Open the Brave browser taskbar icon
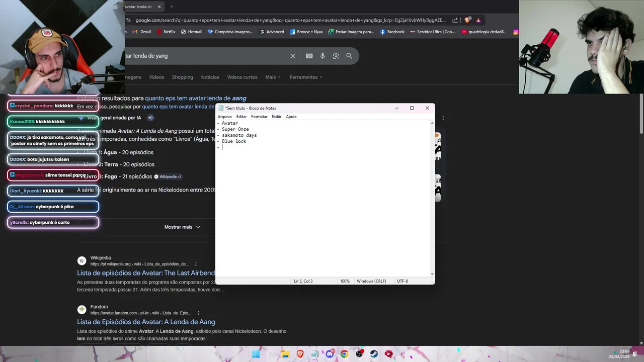Screen dimensions: 644x362 (300, 354)
